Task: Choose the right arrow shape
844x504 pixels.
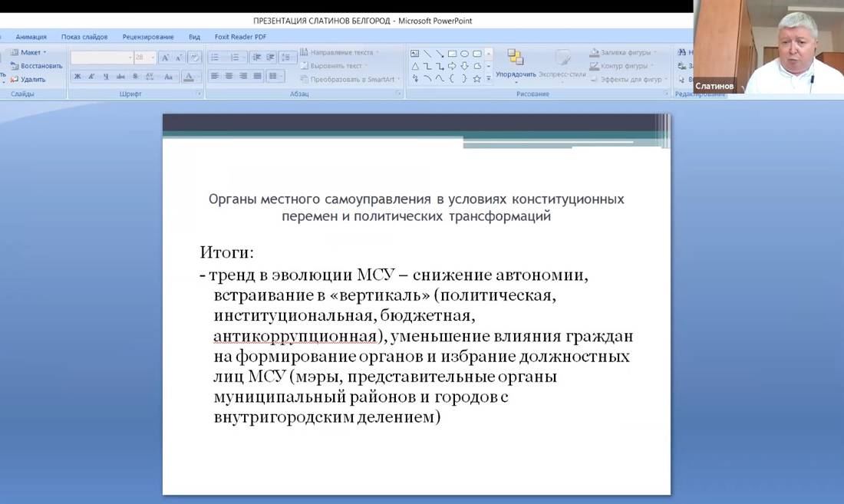Action: (x=452, y=66)
